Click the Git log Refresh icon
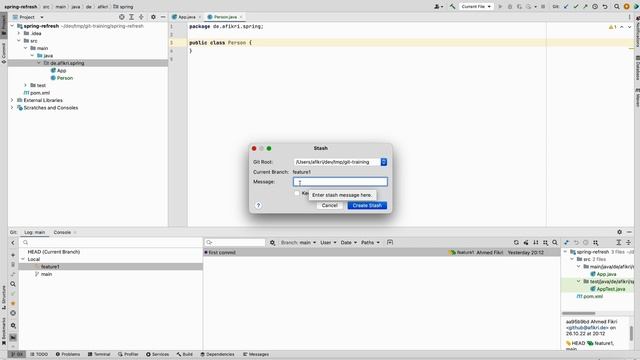This screenshot has width=640, height=360. (516, 242)
